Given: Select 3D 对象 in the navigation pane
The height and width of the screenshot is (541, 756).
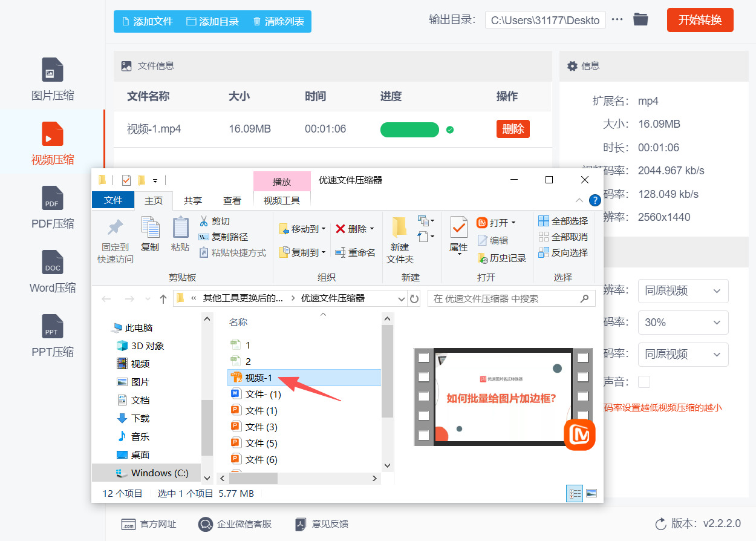Looking at the screenshot, I should click(140, 346).
